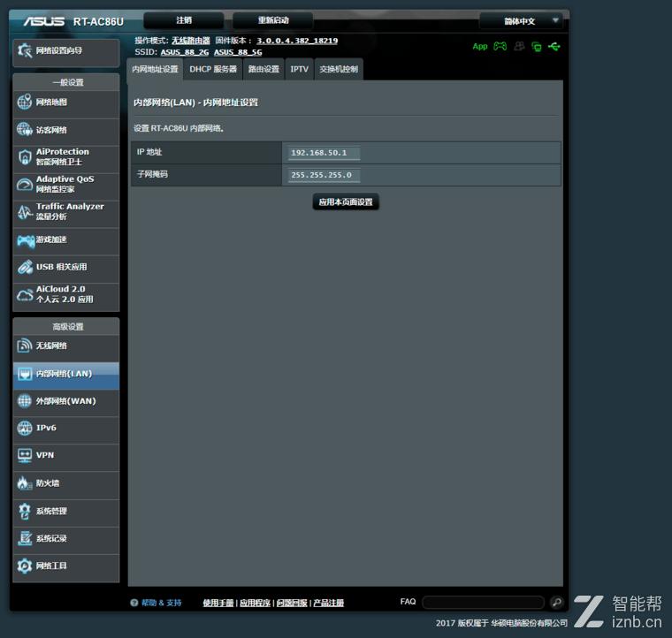Switch to the DHCP 服务器 tab
Screen dimensions: 672x638
pos(213,69)
